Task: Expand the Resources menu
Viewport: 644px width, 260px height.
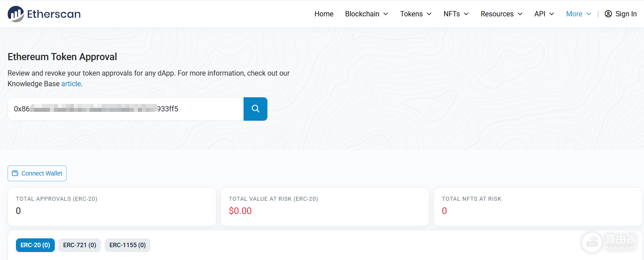Action: (x=502, y=14)
